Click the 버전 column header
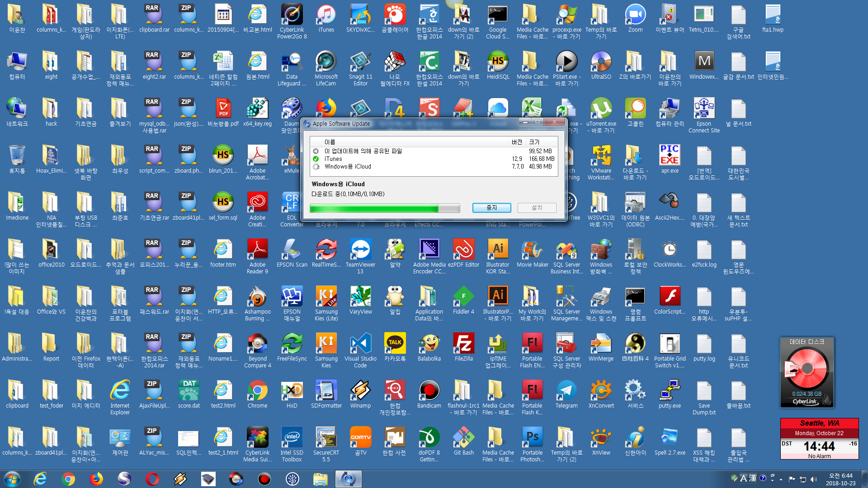 click(517, 142)
